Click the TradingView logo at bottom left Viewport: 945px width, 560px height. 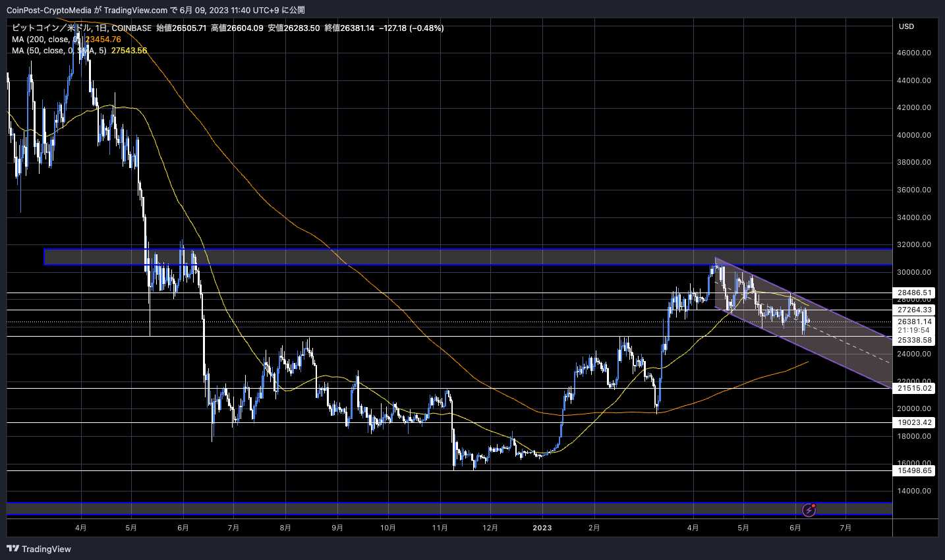coord(39,549)
